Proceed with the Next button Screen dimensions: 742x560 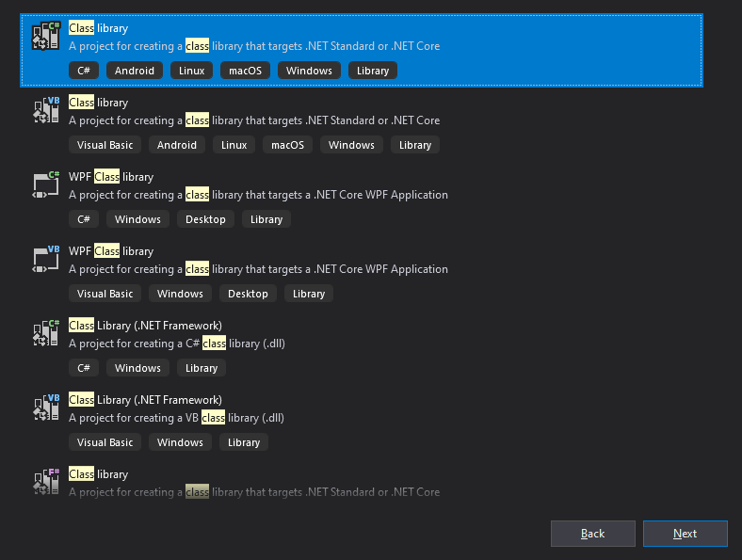tap(686, 534)
